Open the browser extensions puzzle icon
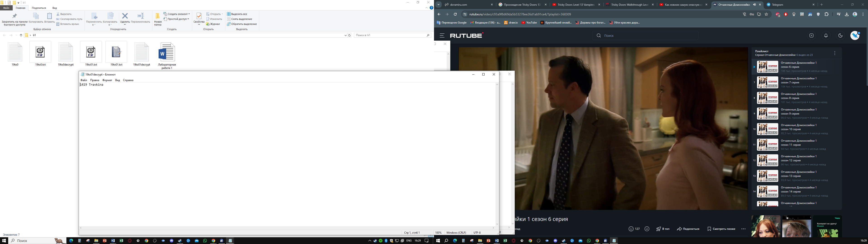The height and width of the screenshot is (244, 868). tap(827, 14)
